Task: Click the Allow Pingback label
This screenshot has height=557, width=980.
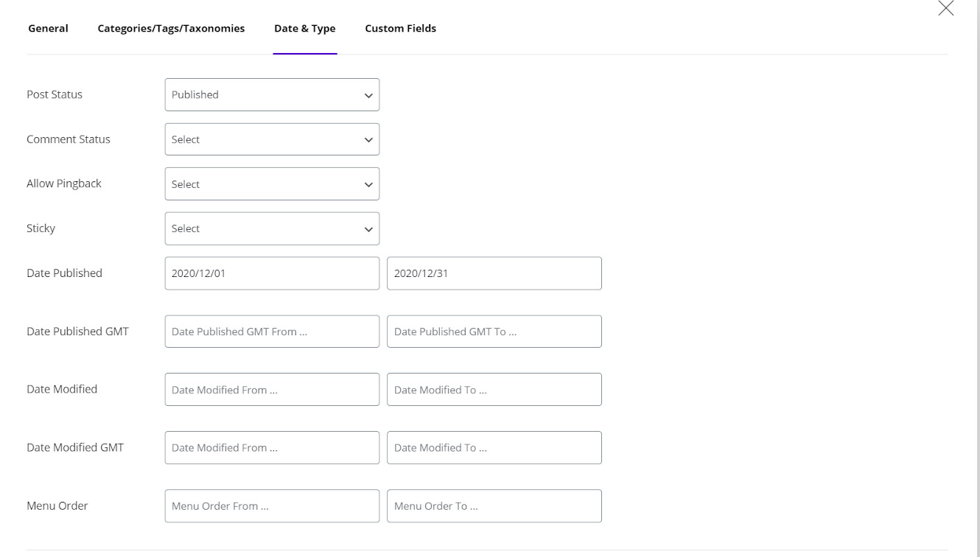Action: tap(64, 183)
